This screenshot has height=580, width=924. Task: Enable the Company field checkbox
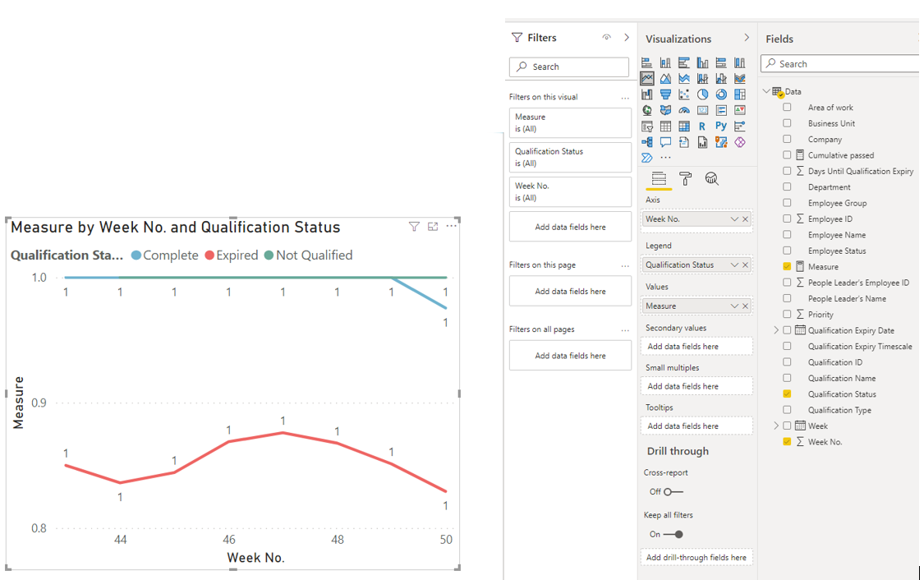coord(787,139)
